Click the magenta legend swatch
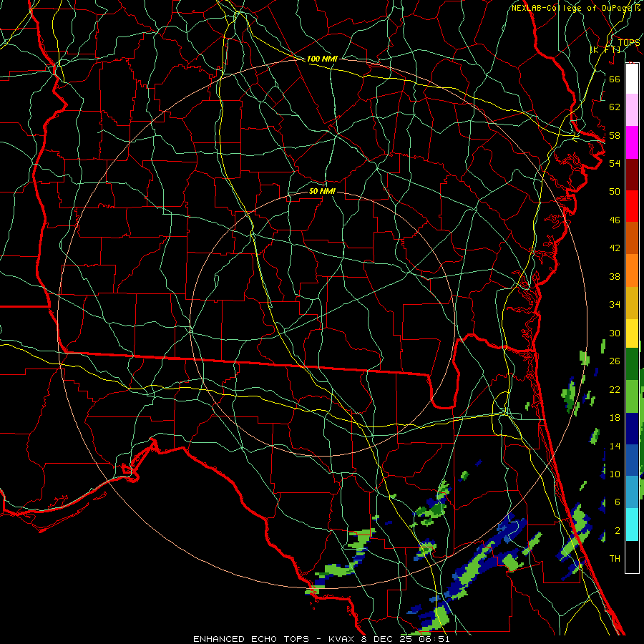644x644 pixels. click(x=632, y=142)
